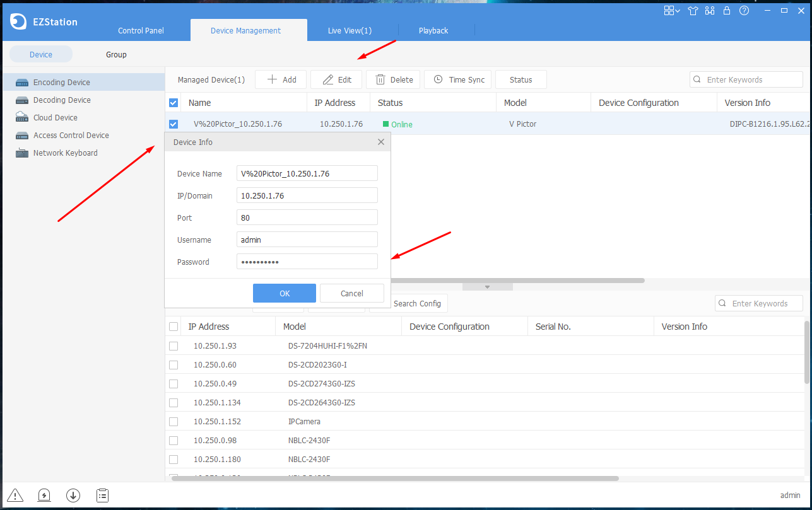Select the Encoding Device icon in sidebar
Screen dimensions: 812x510
pos(22,83)
